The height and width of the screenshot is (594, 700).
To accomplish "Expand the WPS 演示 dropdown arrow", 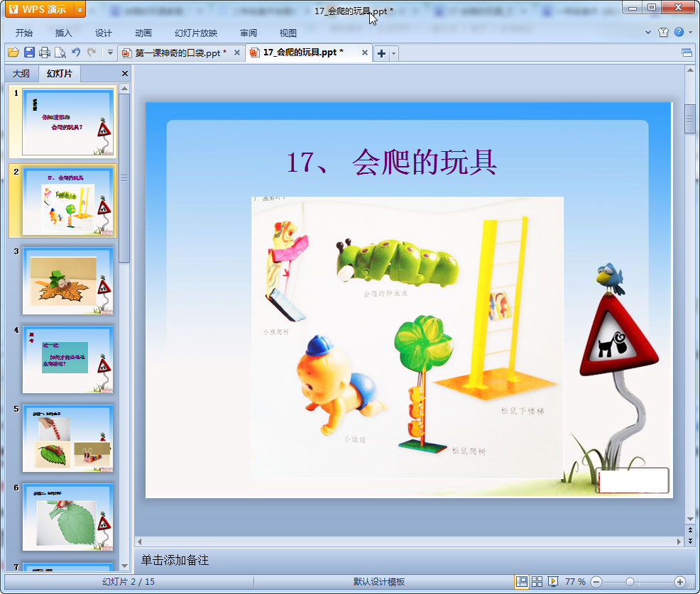I will [80, 9].
